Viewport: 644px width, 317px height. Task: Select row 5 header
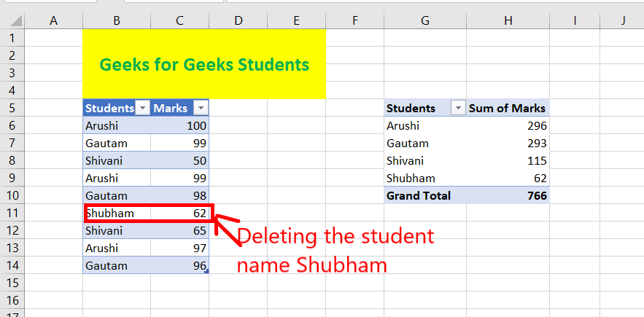click(x=12, y=108)
